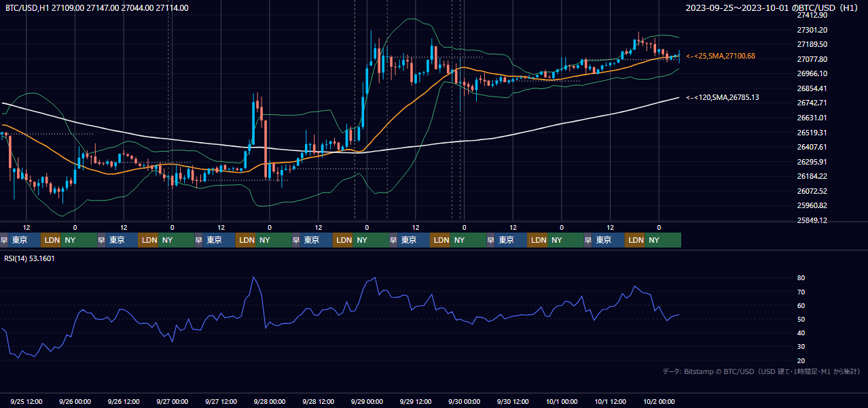
Task: Select the 120 SMA 26785.13 label
Action: point(723,97)
